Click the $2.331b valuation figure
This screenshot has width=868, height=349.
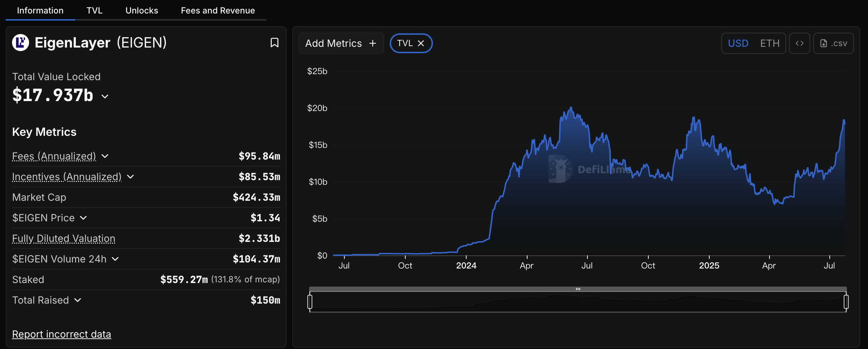coord(259,238)
